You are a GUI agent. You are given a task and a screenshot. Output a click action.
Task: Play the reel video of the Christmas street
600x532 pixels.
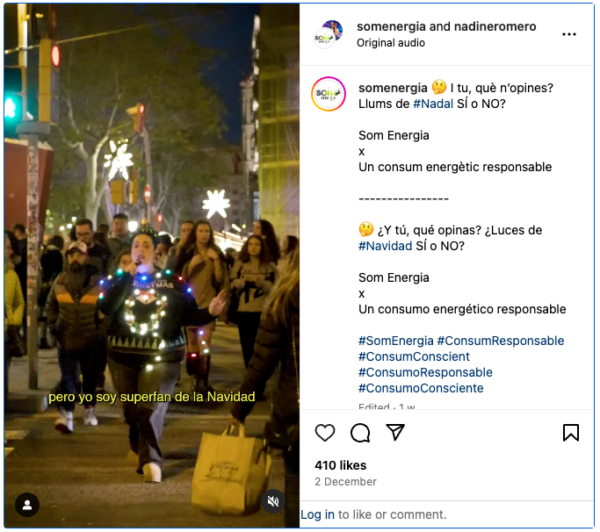(152, 266)
